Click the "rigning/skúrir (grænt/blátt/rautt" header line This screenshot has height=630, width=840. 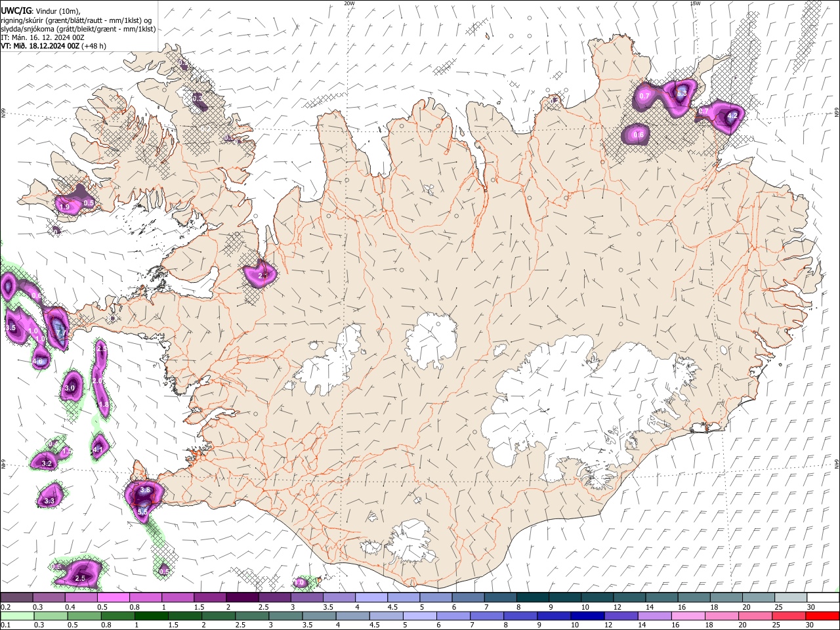[76, 20]
